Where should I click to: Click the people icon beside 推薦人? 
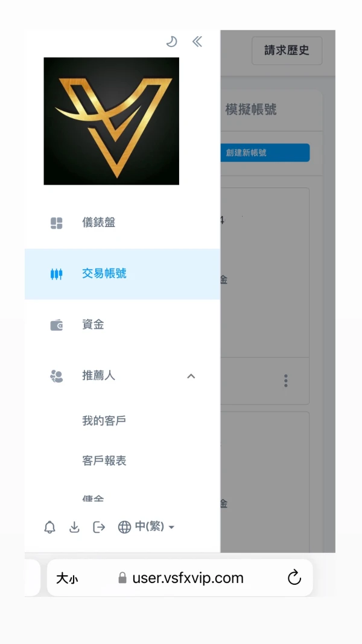coord(56,376)
